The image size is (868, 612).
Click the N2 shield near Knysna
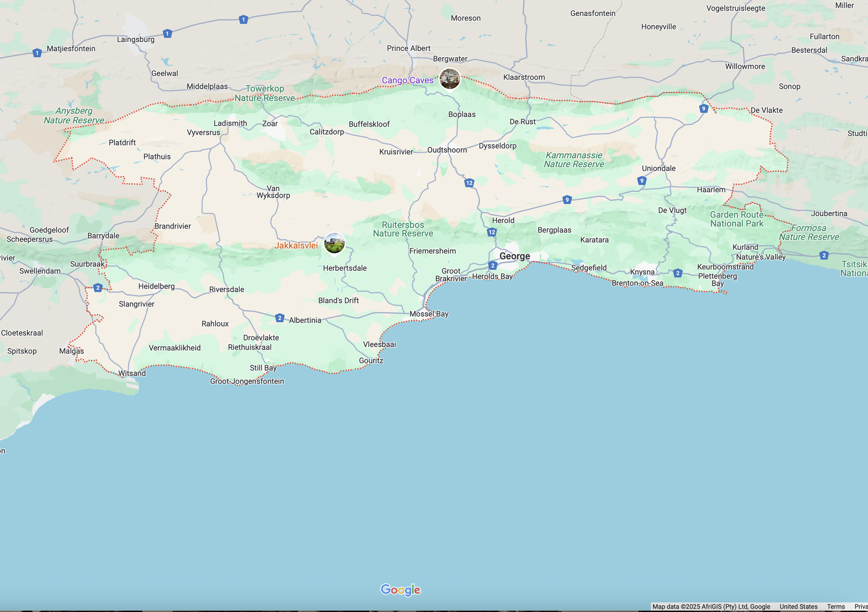point(677,273)
